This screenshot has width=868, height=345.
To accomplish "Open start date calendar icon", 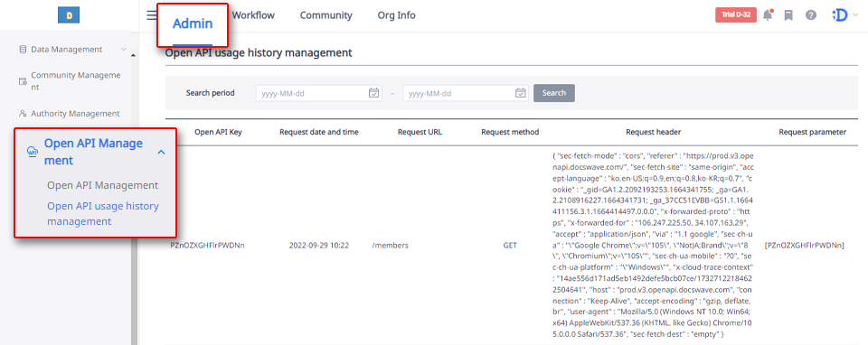I will [374, 93].
